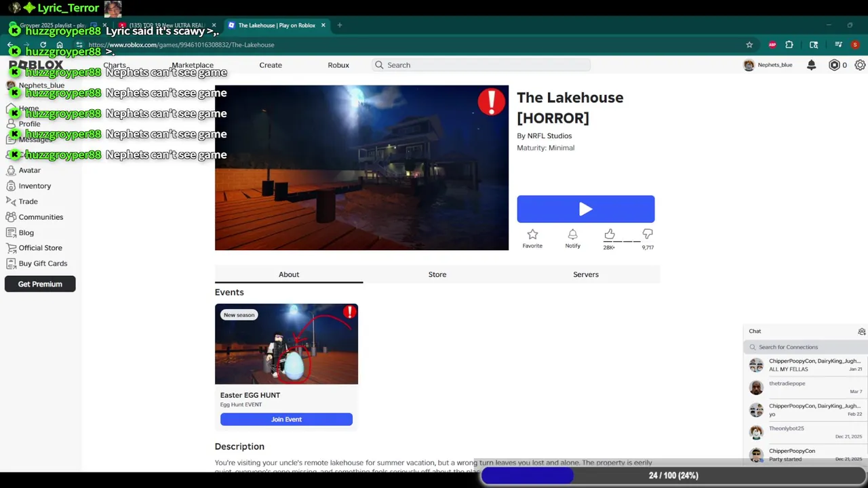Click the Events section heading
The image size is (868, 488).
[229, 292]
